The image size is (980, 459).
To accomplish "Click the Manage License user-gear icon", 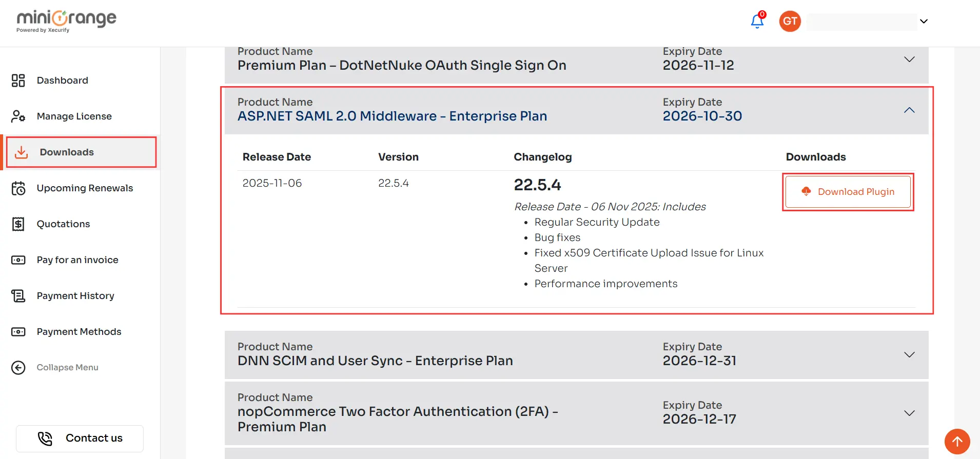I will (x=18, y=116).
